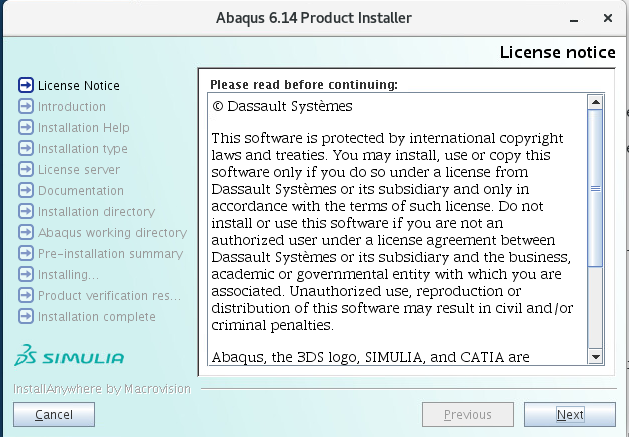Click the arrow icon next to License server

pyautogui.click(x=26, y=169)
